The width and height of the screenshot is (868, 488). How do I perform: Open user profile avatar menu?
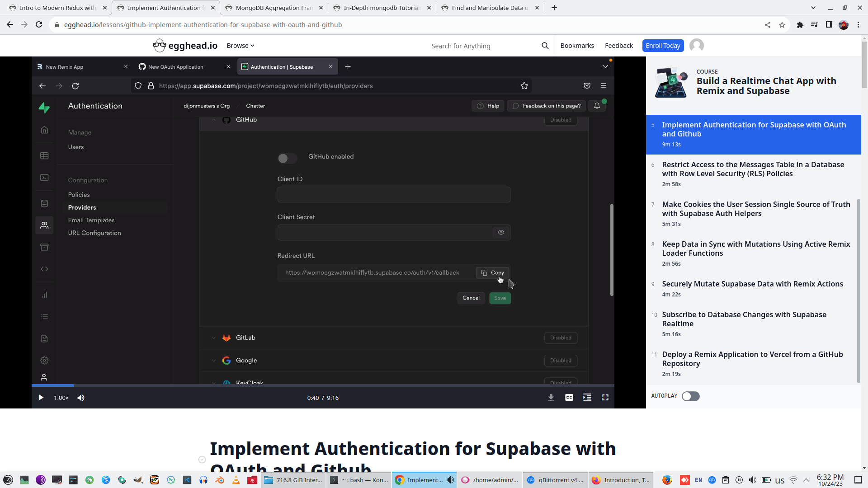click(696, 46)
